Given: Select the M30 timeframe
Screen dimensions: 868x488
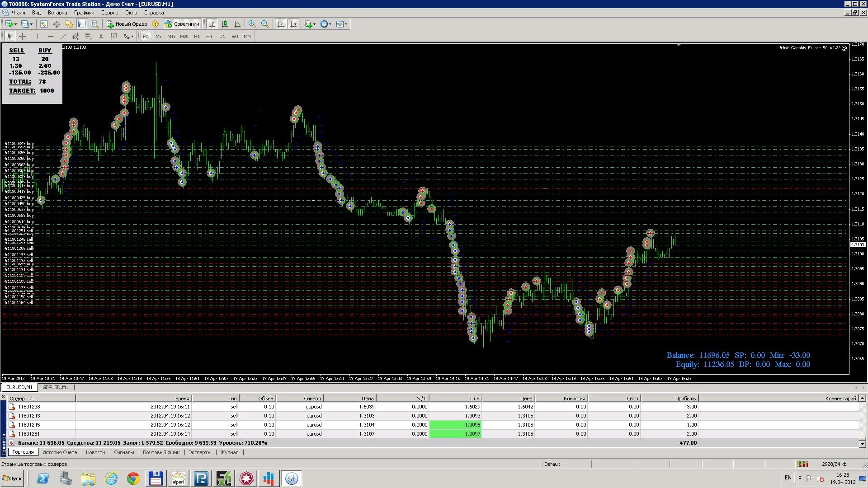Looking at the screenshot, I should [x=184, y=36].
